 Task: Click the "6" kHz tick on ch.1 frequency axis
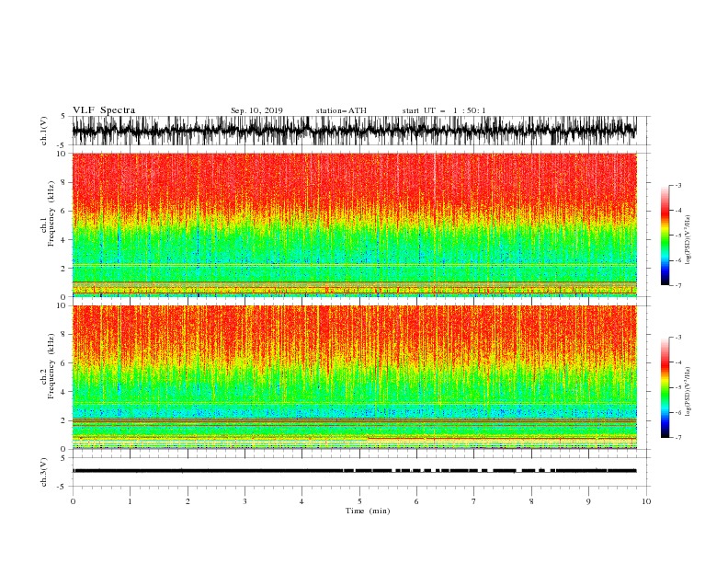click(64, 211)
